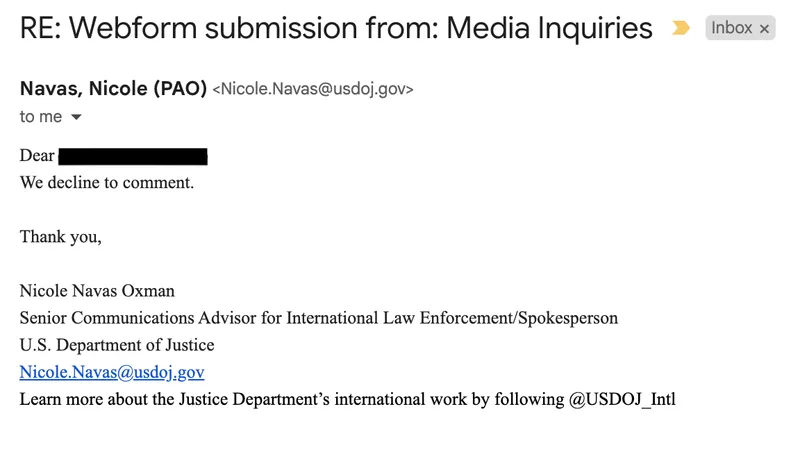Screen dimensions: 800x461
Task: Click the "We decline to comment." sentence
Action: tap(107, 183)
